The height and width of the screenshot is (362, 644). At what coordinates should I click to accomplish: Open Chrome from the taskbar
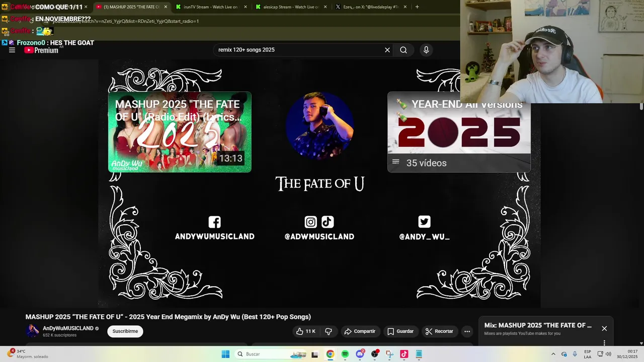tap(330, 354)
